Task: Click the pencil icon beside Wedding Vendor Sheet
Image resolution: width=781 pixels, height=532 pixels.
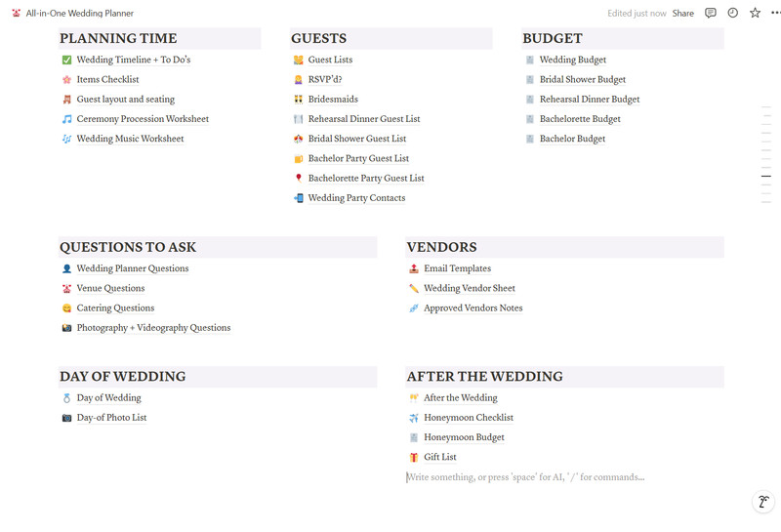Action: 414,288
